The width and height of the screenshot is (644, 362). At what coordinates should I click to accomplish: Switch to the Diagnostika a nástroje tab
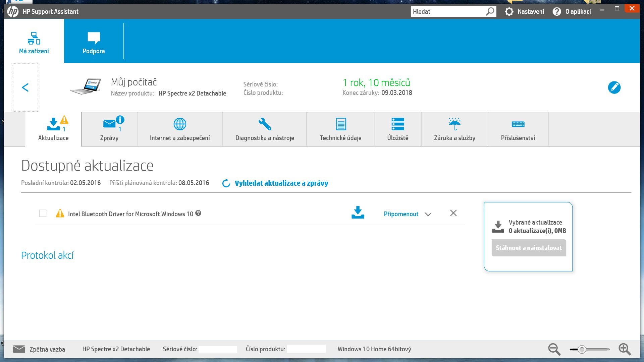pyautogui.click(x=265, y=129)
